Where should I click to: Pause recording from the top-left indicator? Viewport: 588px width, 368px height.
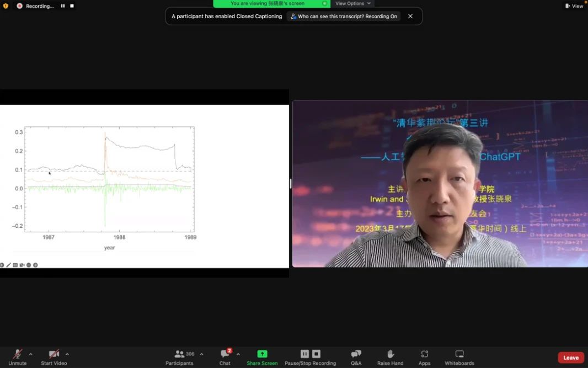pyautogui.click(x=63, y=6)
